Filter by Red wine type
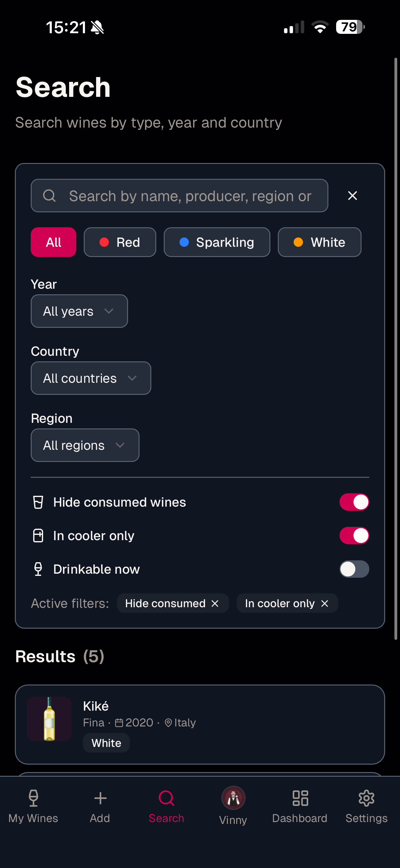 tap(120, 242)
